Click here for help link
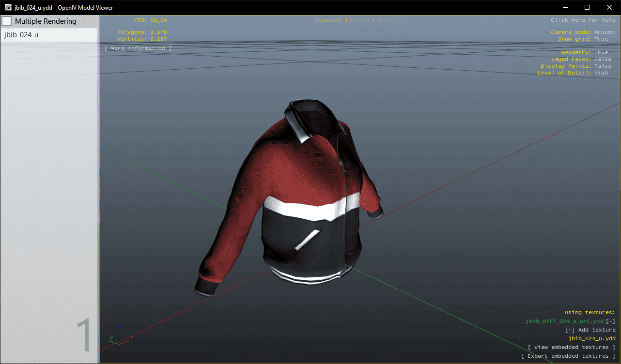 pyautogui.click(x=583, y=20)
